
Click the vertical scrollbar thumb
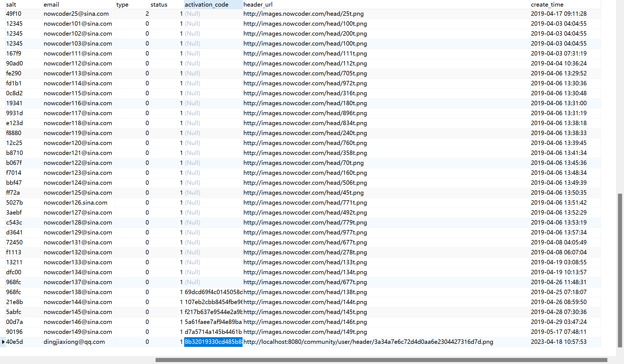620,270
